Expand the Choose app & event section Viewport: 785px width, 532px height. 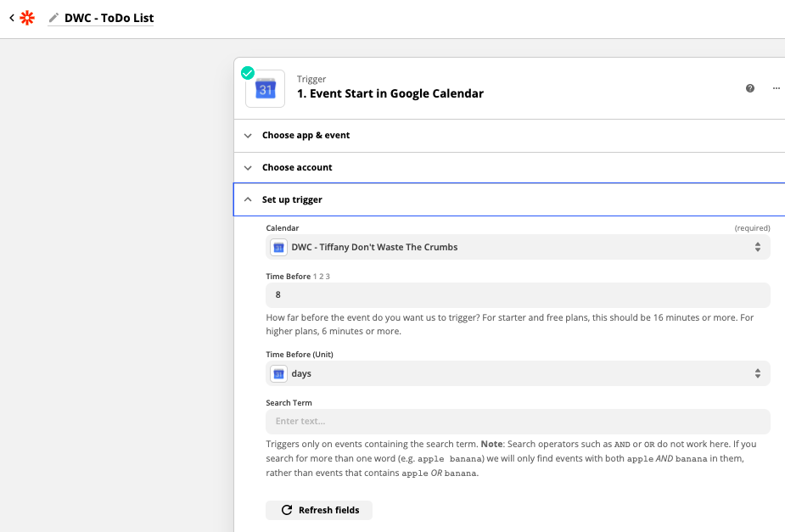(x=509, y=136)
